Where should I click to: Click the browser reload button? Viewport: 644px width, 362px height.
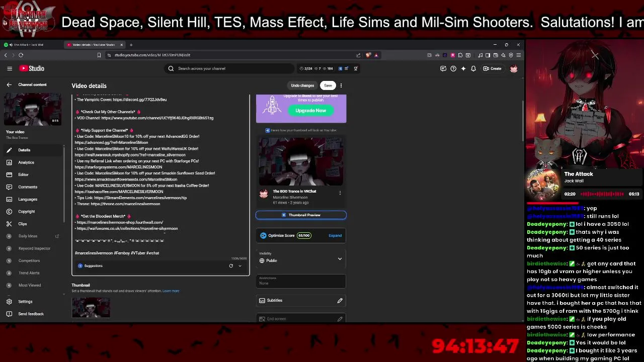tap(21, 55)
